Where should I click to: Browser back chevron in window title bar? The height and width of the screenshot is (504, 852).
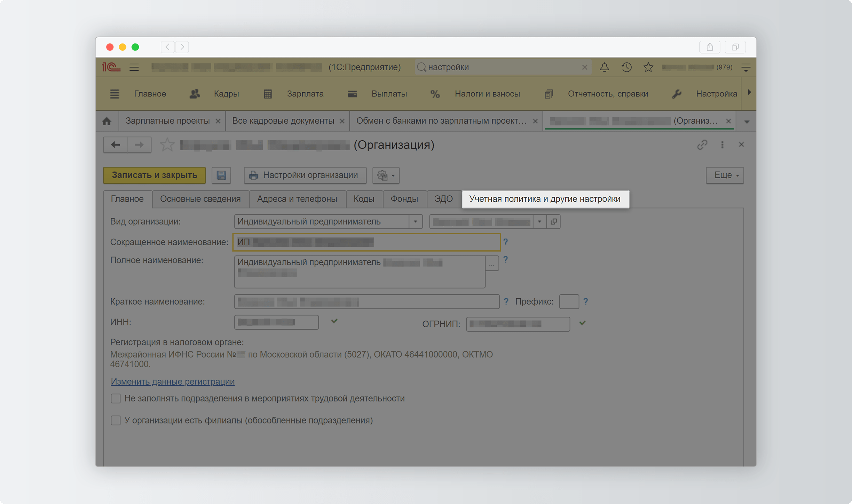coord(168,47)
